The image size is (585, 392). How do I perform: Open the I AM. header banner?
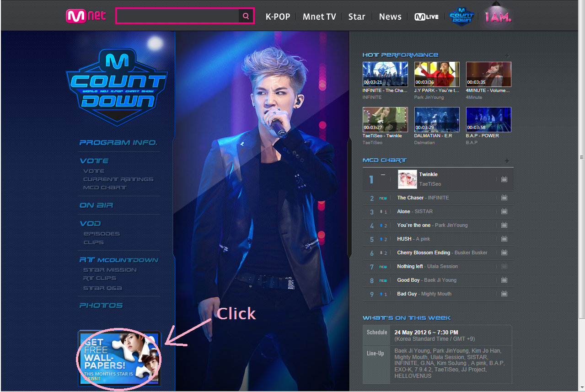coord(498,17)
